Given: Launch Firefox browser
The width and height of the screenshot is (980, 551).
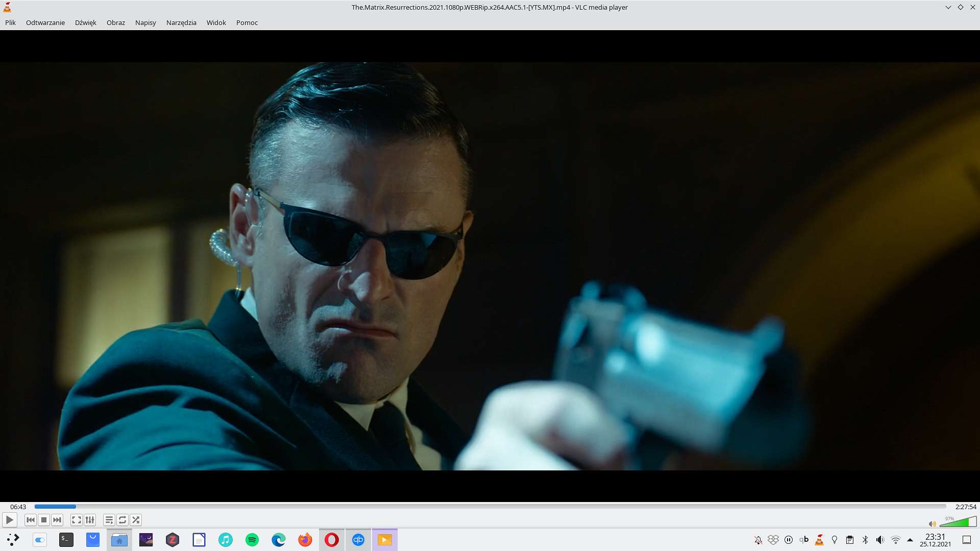Looking at the screenshot, I should point(305,540).
